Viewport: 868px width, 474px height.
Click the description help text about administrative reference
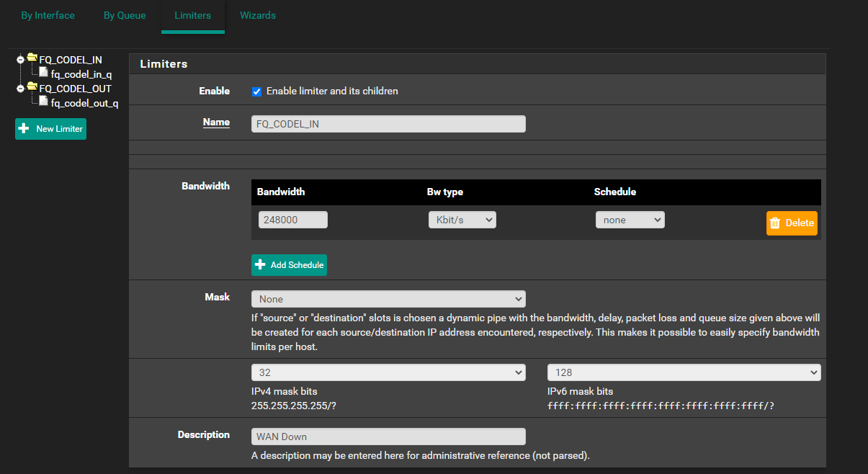421,455
